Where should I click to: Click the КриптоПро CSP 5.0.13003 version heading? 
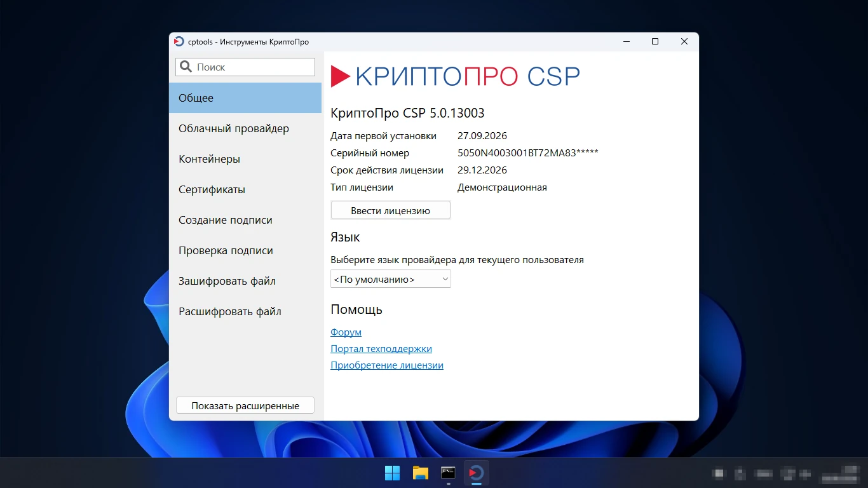tap(407, 113)
